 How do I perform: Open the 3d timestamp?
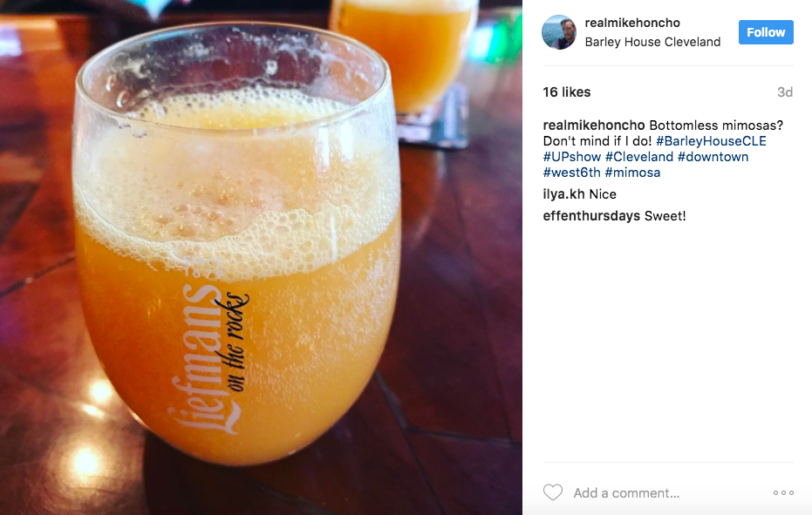click(785, 92)
